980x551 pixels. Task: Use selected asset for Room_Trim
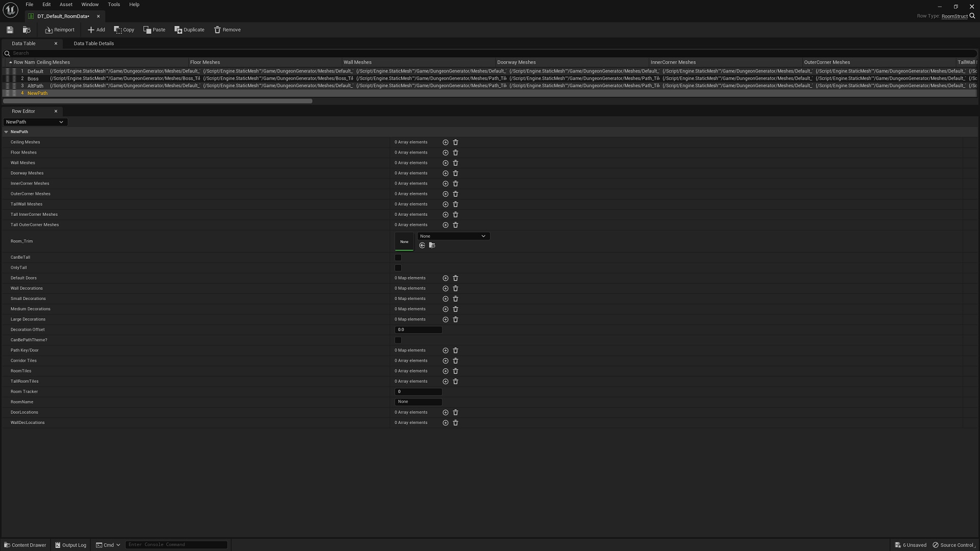tap(422, 245)
